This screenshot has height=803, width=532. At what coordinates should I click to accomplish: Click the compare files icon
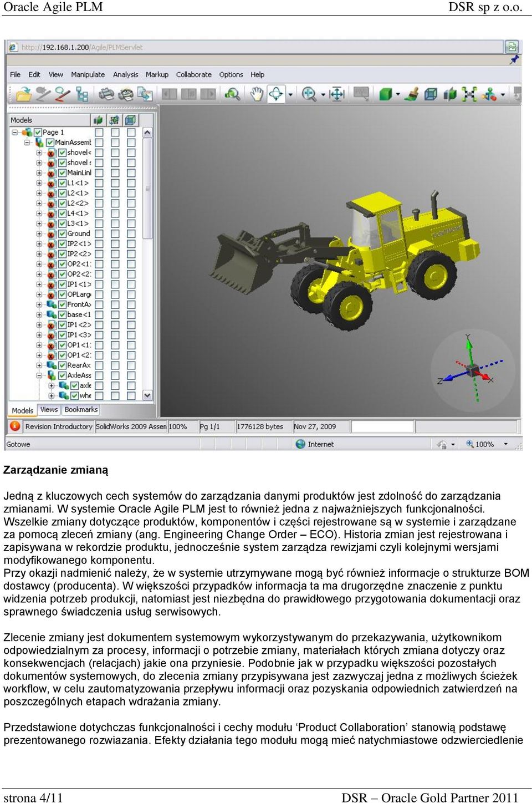click(145, 94)
